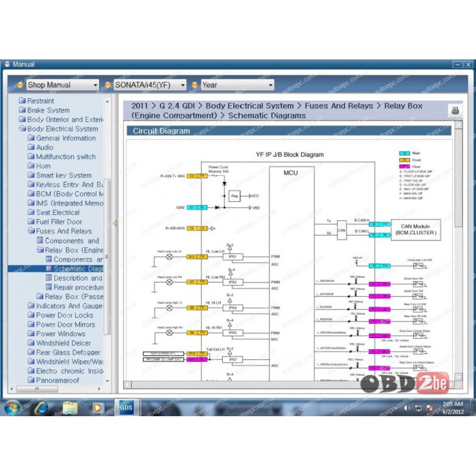This screenshot has width=476, height=476.
Task: Open the SONATA/i45(YF) model dropdown
Action: [x=150, y=85]
